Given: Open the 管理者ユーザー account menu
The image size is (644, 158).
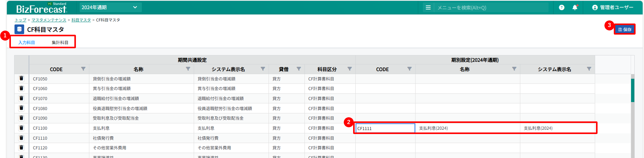Looking at the screenshot, I should [x=613, y=8].
